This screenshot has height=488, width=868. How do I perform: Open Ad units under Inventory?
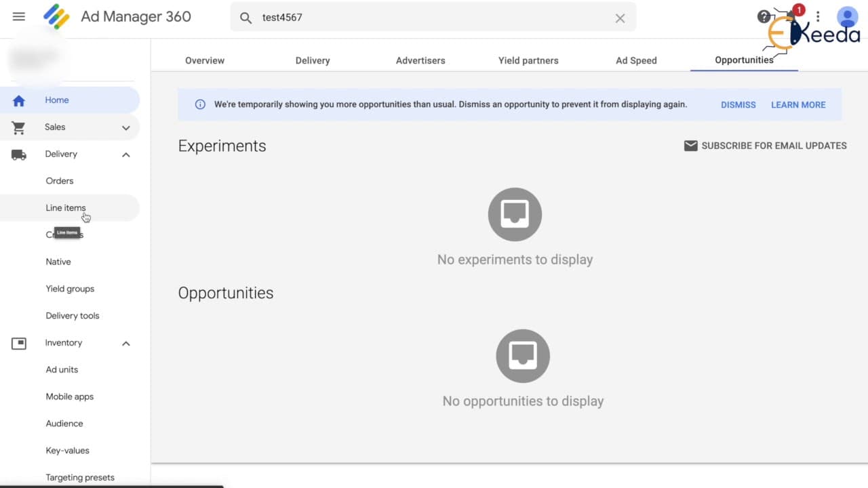coord(62,369)
